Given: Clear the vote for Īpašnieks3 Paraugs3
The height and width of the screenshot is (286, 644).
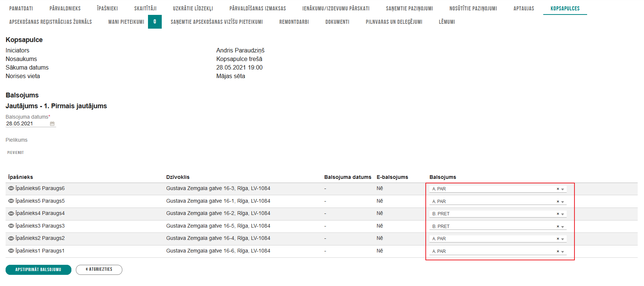Looking at the screenshot, I should pyautogui.click(x=558, y=226).
